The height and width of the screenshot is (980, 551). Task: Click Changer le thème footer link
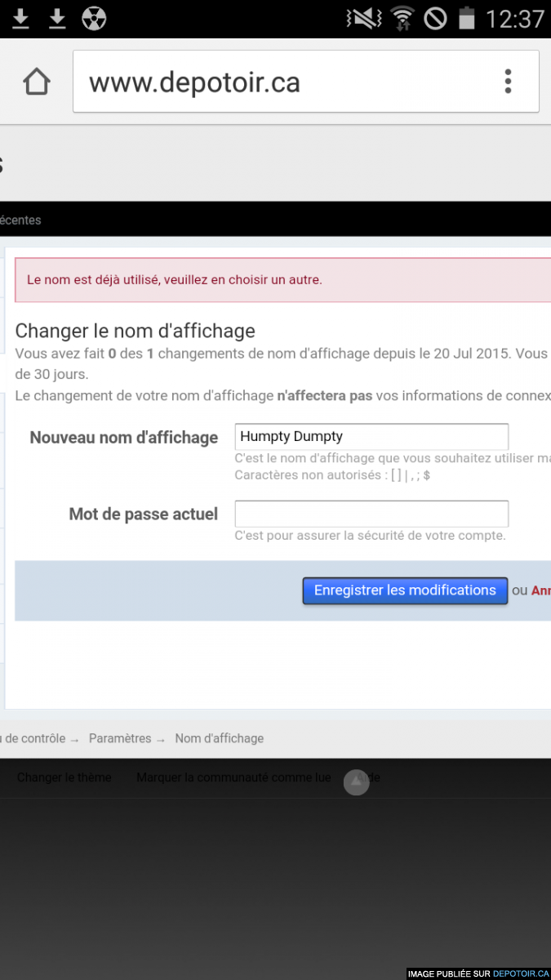pos(64,777)
